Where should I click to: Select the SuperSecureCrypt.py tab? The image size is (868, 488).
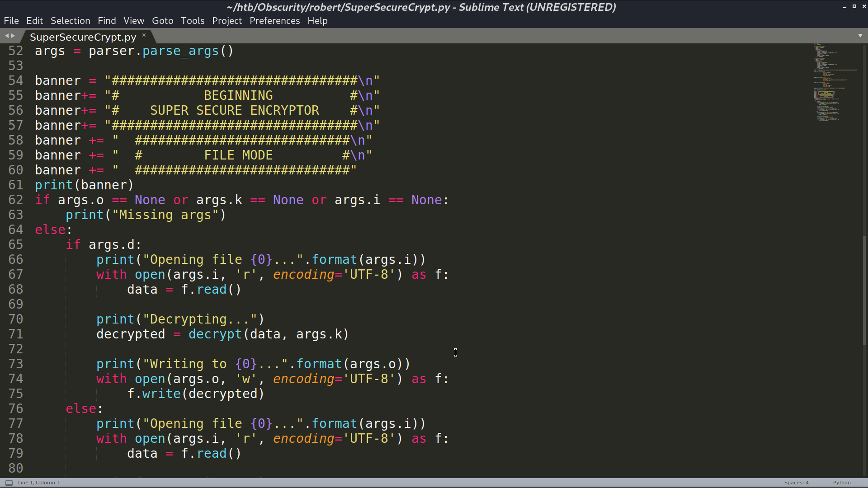tap(83, 37)
